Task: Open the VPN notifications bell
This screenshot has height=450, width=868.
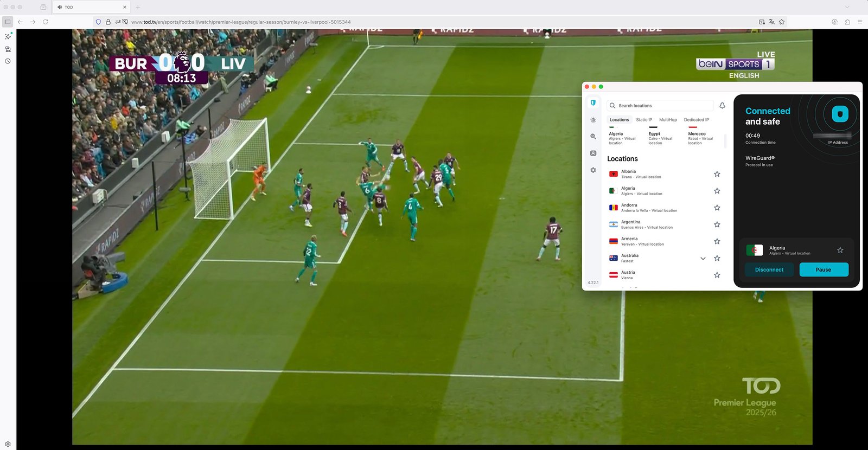Action: pyautogui.click(x=722, y=106)
